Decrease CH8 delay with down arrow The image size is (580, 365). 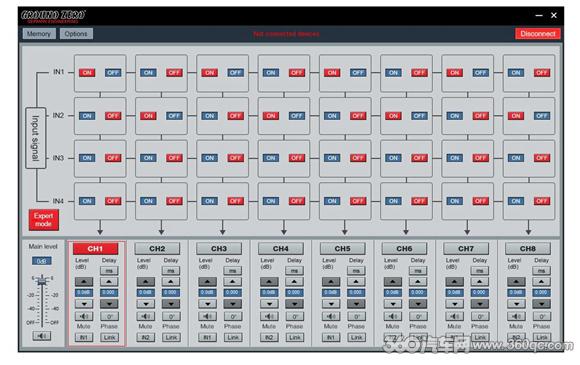[x=542, y=304]
